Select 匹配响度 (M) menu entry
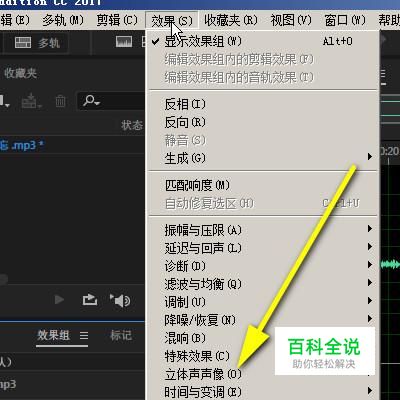Viewport: 400px width, 400px height. (263, 185)
